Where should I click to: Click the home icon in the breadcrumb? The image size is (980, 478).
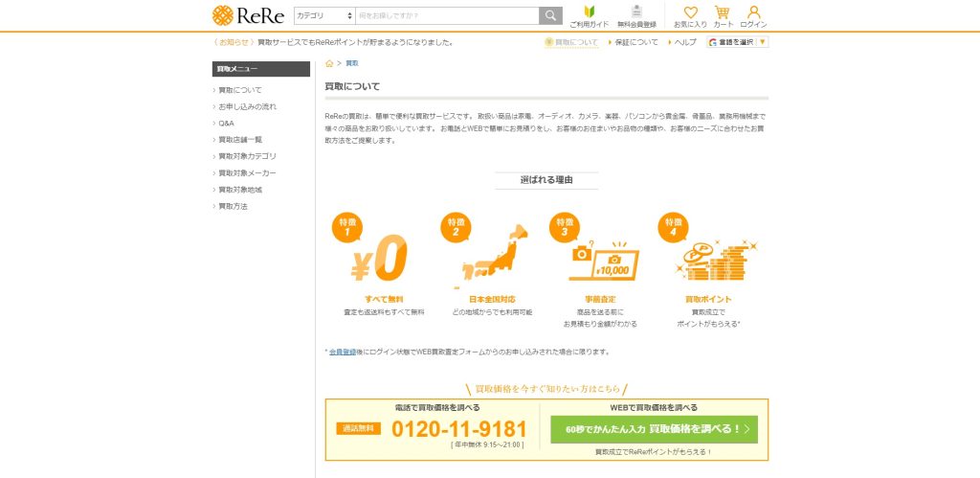pos(329,63)
